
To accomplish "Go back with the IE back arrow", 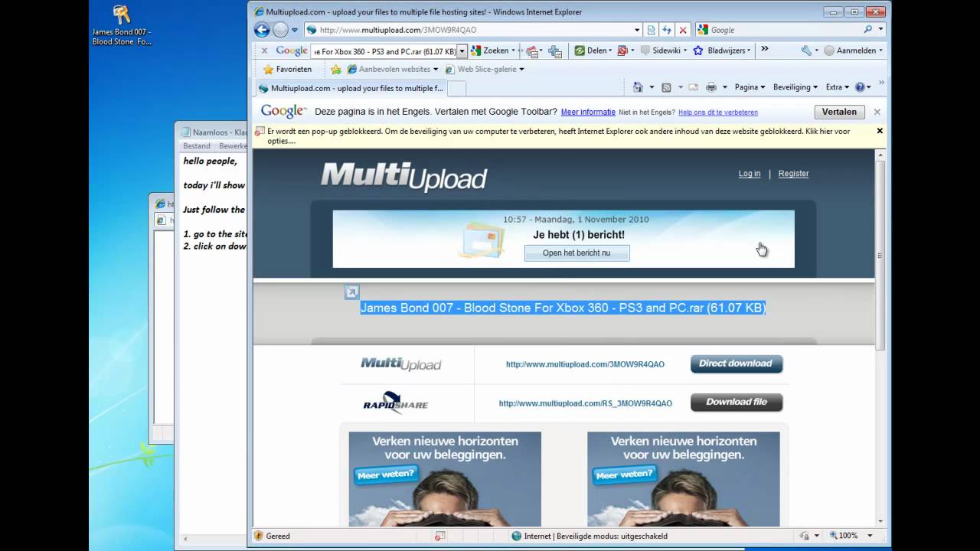I will (262, 30).
